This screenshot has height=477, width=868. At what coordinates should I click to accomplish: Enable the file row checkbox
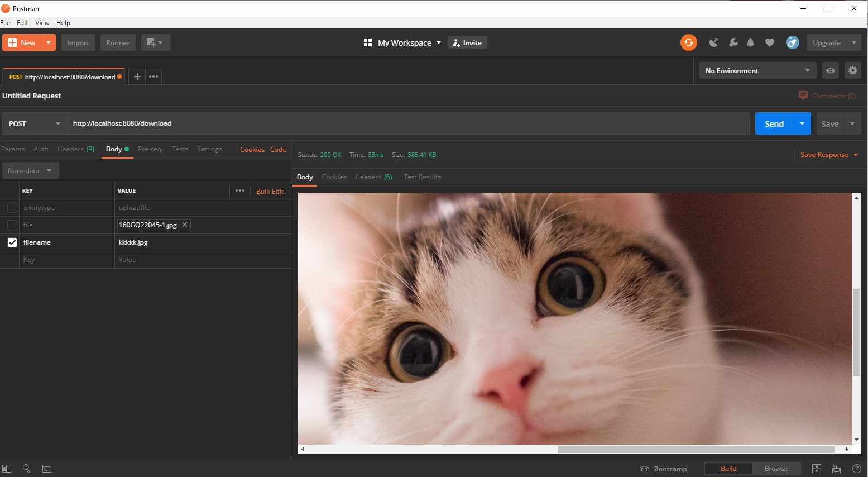tap(12, 225)
